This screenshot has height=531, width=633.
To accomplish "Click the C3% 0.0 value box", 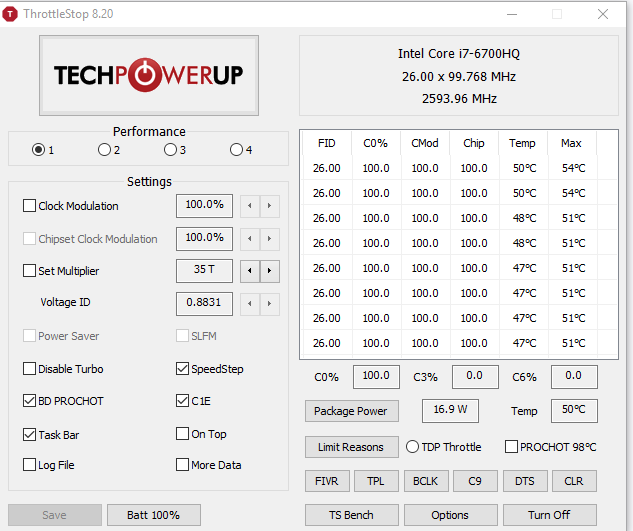I will 475,377.
